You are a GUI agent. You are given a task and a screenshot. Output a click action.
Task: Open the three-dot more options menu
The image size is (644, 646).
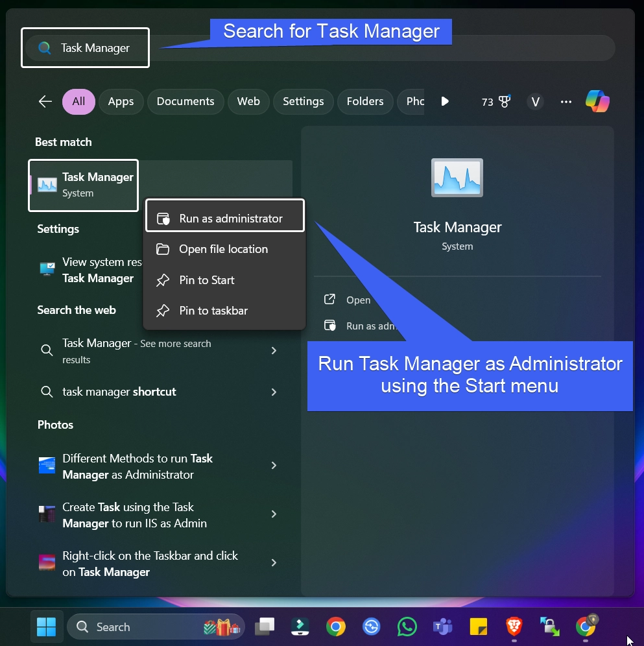(x=566, y=102)
